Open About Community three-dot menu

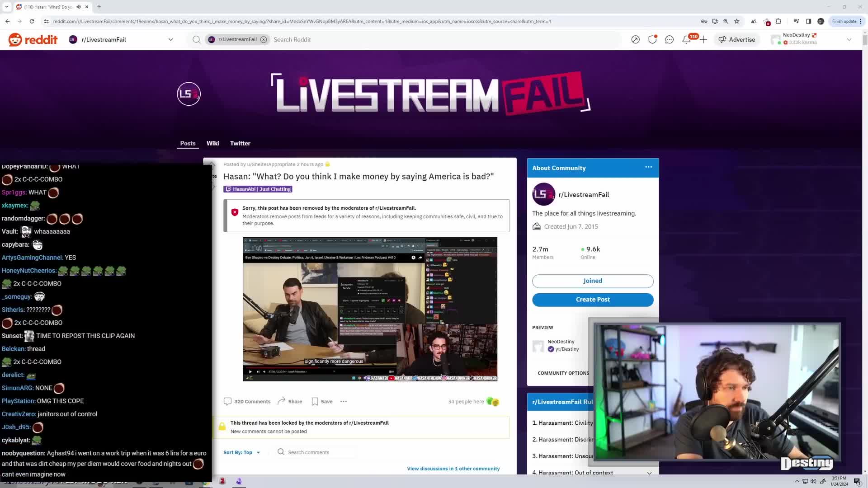[x=648, y=167]
